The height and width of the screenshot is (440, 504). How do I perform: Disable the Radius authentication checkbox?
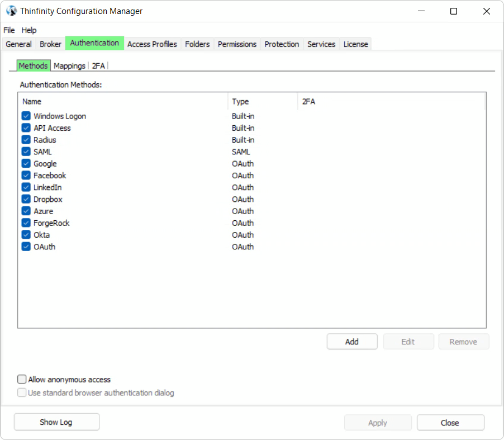point(26,140)
